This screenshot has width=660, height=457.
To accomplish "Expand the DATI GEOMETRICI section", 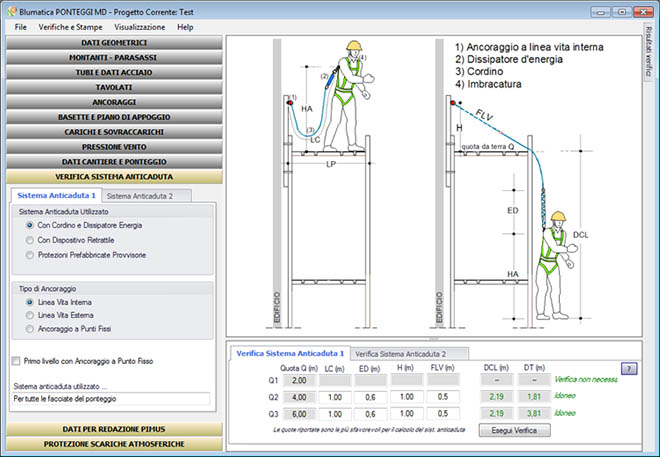I will coord(113,44).
